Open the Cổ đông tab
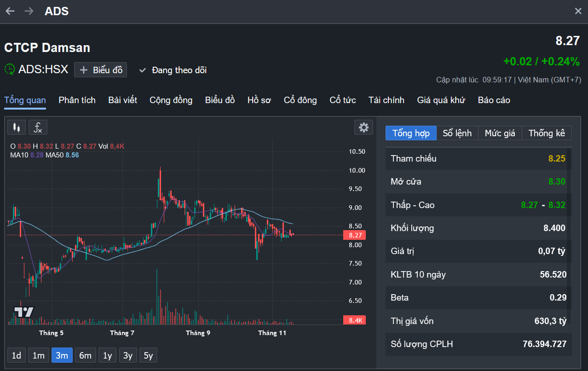The image size is (588, 371). tap(300, 100)
